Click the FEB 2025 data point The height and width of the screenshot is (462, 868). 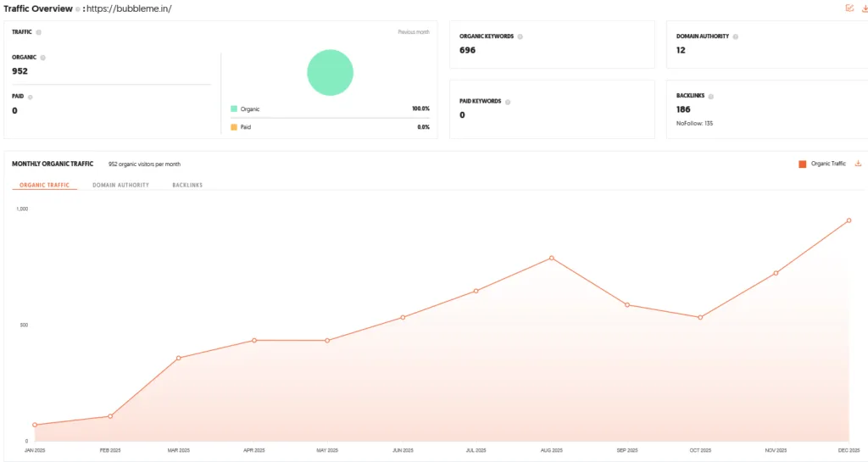(110, 416)
